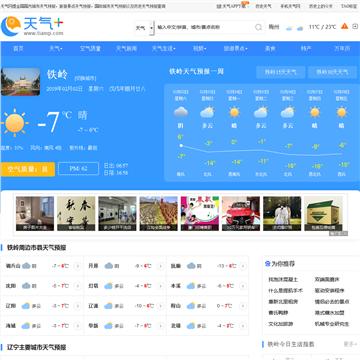Open 辽阳 weather via its arrow icon
This screenshot has height=360, width=360.
[78, 306]
